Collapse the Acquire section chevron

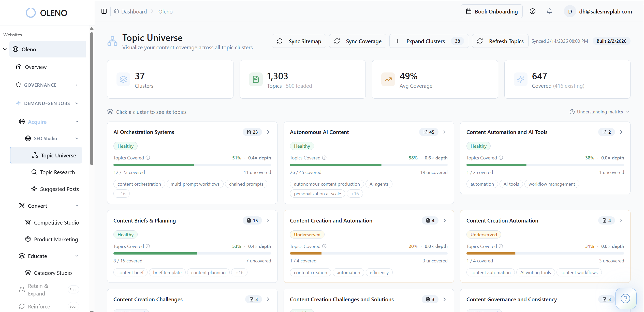(x=77, y=122)
